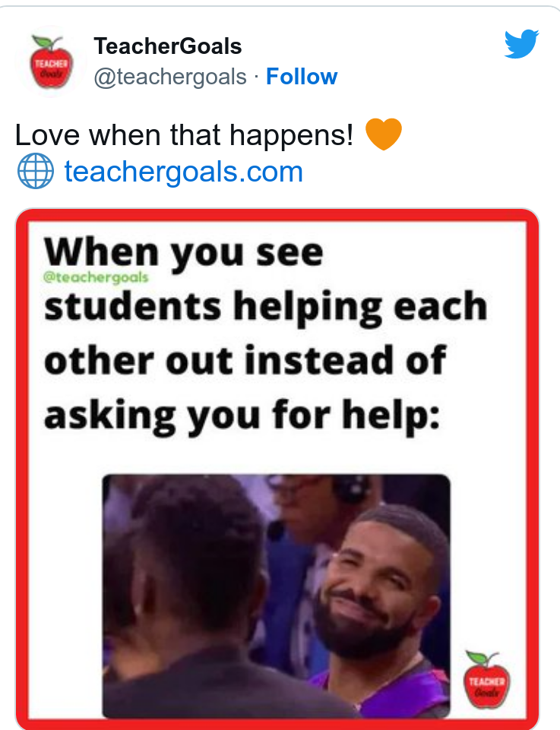560x730 pixels.
Task: Click the 'When you see' headline text
Action: (x=184, y=252)
